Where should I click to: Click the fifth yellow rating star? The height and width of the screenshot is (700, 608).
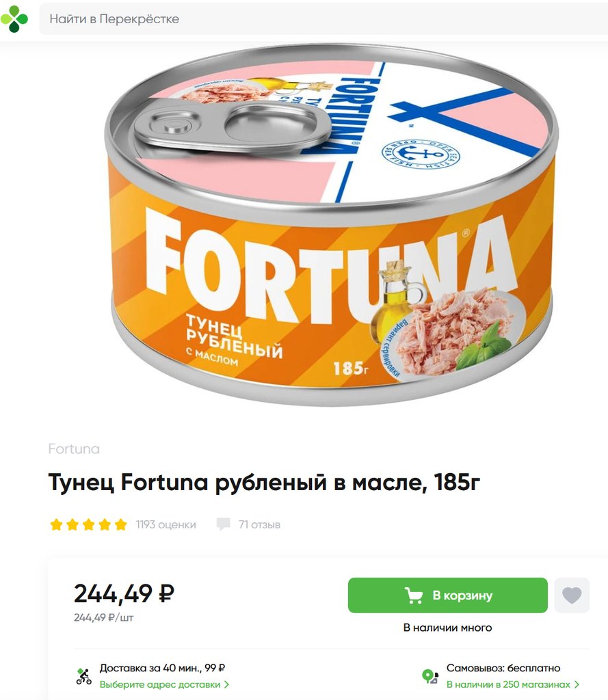point(120,524)
